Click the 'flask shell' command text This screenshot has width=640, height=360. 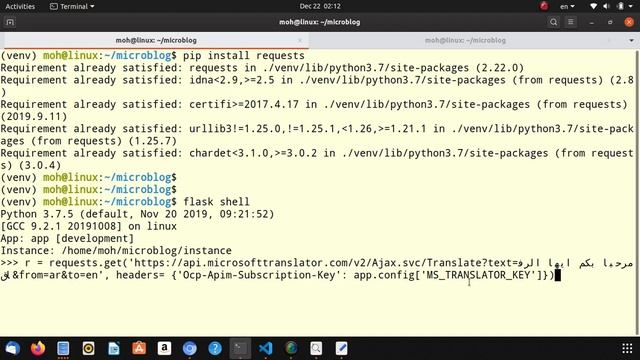[216, 202]
